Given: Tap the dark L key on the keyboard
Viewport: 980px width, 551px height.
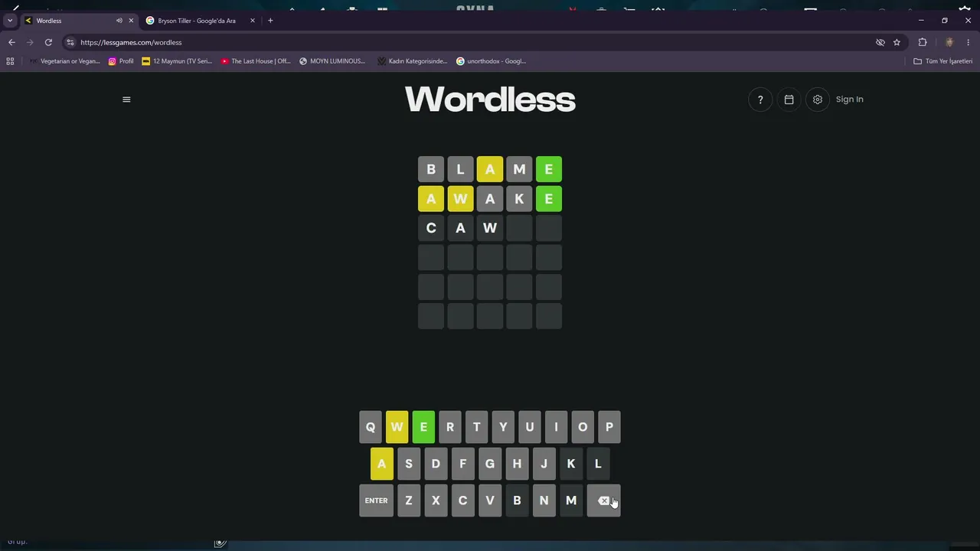Looking at the screenshot, I should point(598,464).
